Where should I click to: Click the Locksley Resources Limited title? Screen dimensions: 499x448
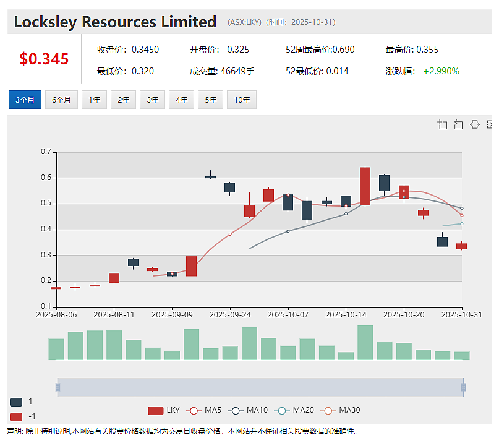click(115, 22)
